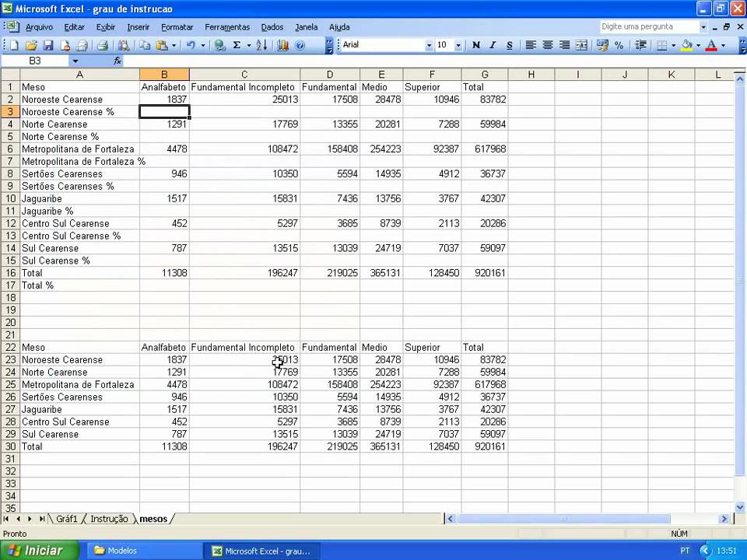The image size is (747, 560).
Task: Select the whole column C header
Action: pos(244,75)
